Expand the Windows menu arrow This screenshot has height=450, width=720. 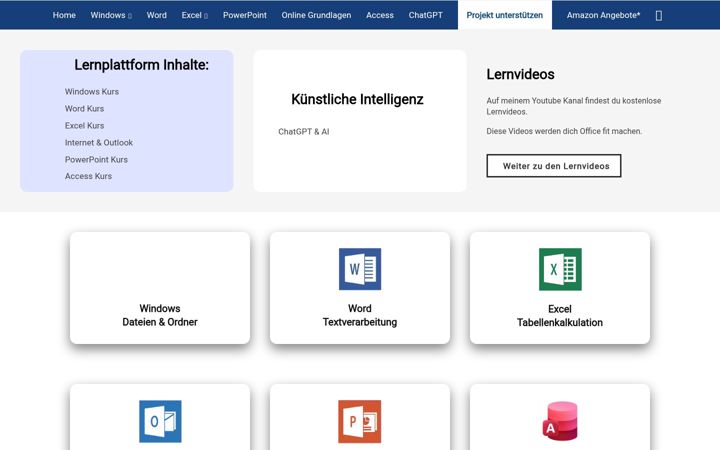coord(130,16)
